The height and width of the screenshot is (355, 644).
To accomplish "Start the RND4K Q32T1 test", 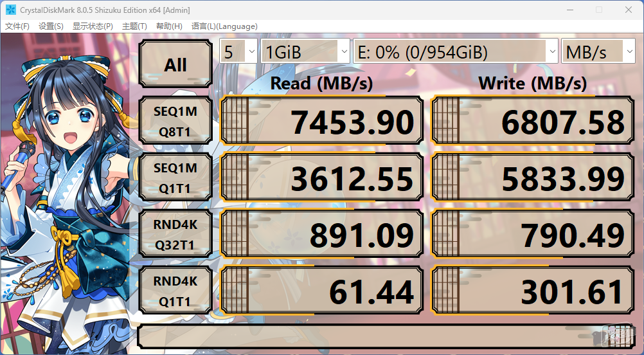I will click(175, 234).
